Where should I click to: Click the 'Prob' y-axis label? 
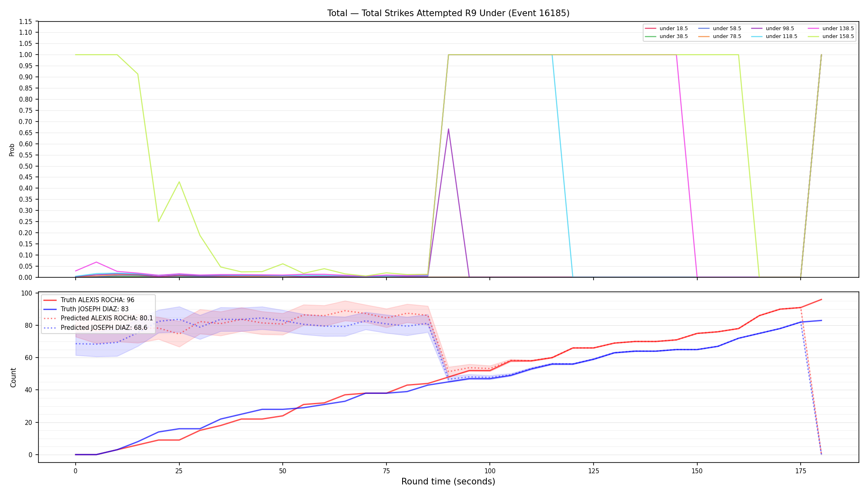coord(12,150)
